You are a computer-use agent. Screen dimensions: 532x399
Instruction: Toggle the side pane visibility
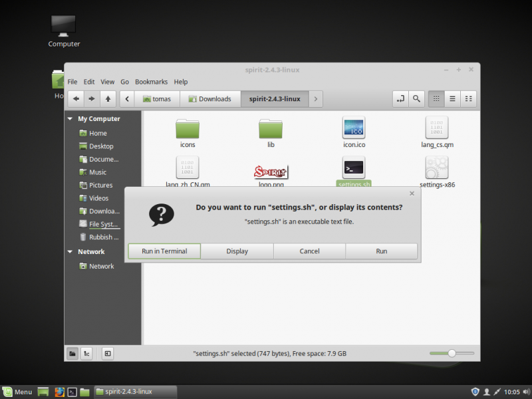(107, 353)
